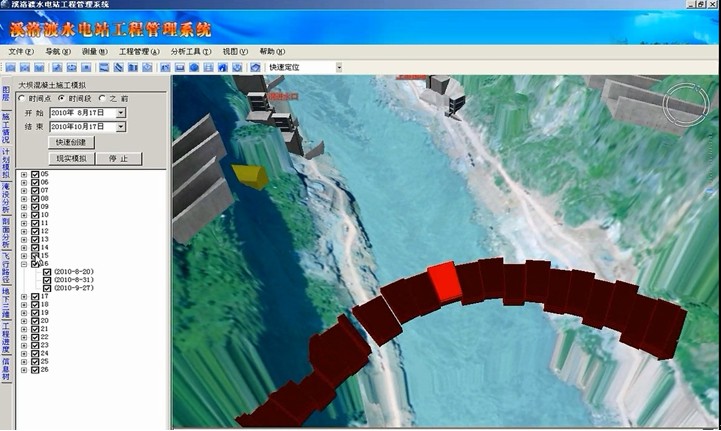Click tree label 08
Screen dimensions: 721x431
pyautogui.click(x=45, y=199)
